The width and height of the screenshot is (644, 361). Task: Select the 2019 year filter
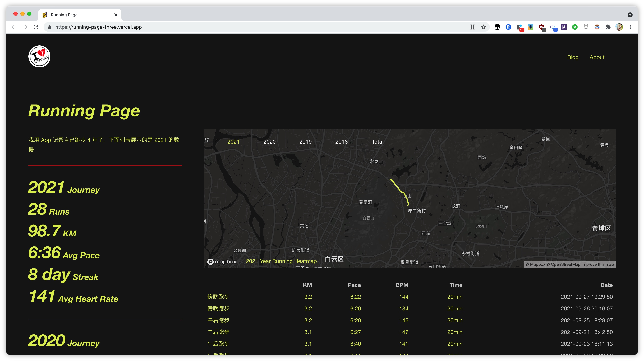(x=305, y=142)
